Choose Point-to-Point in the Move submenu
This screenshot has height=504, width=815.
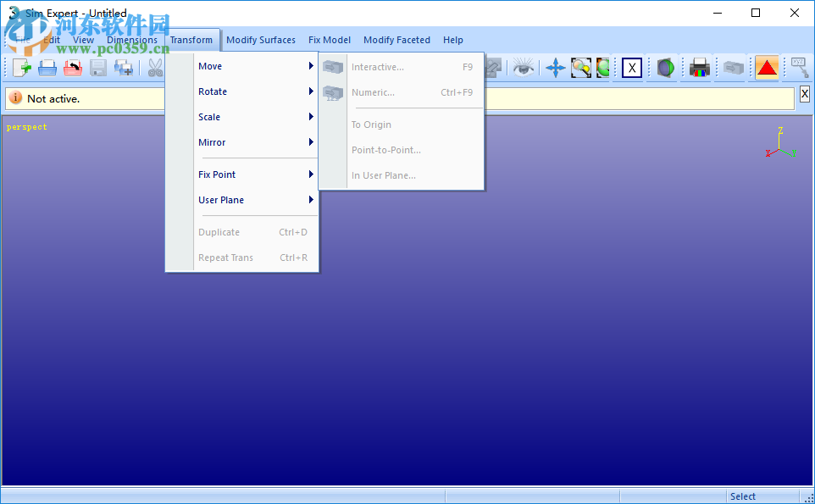click(x=386, y=150)
